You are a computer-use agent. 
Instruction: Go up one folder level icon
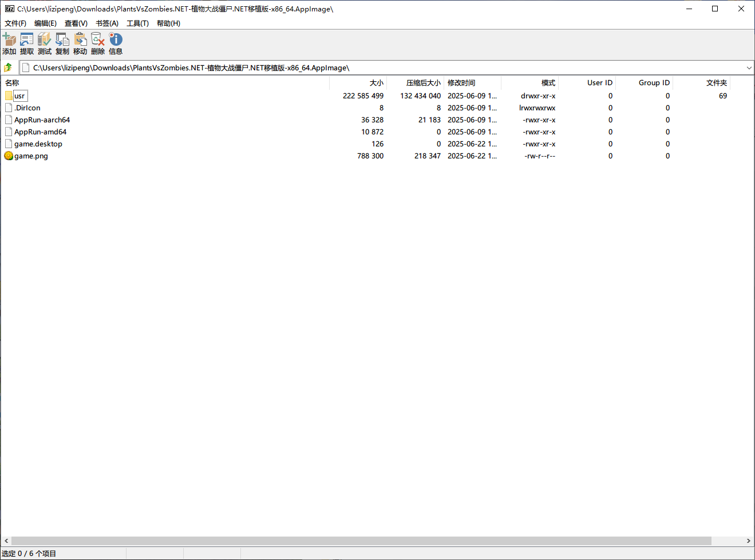click(8, 67)
